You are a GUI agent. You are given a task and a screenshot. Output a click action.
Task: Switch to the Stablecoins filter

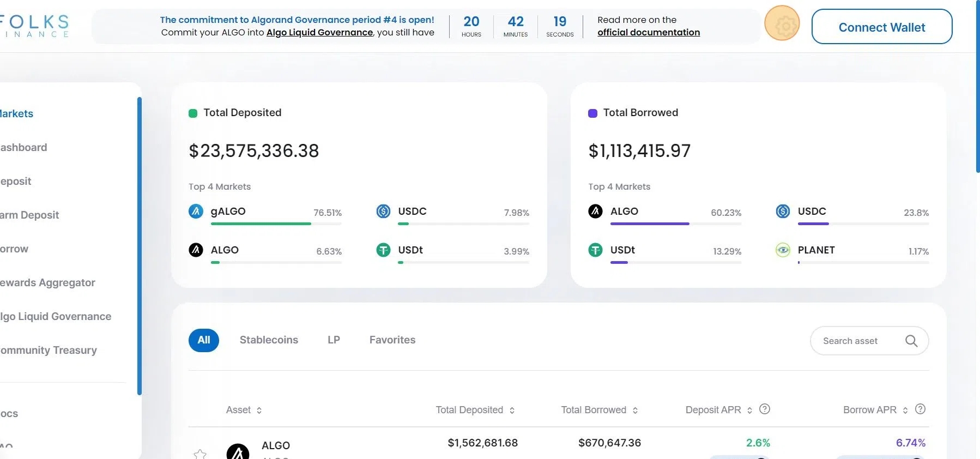(269, 340)
